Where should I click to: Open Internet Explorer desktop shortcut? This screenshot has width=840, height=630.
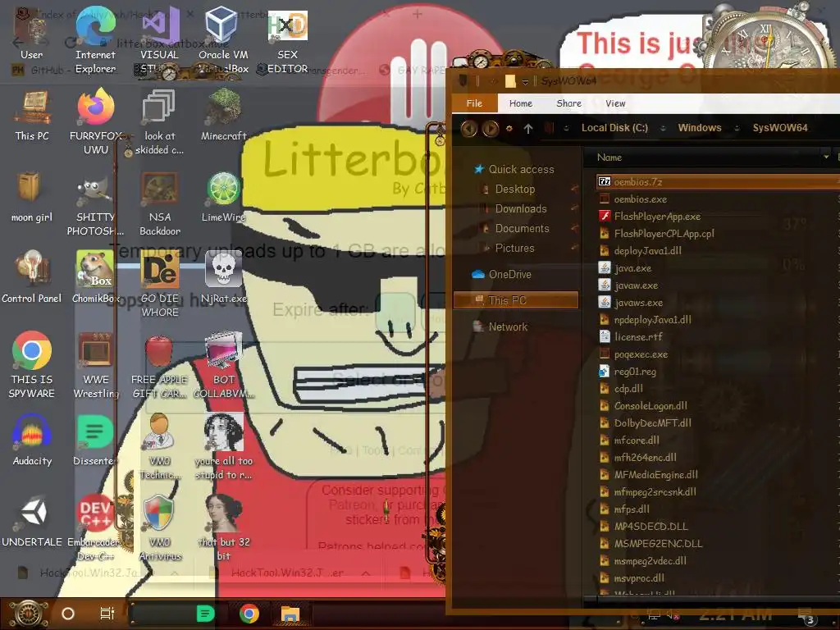pos(95,40)
